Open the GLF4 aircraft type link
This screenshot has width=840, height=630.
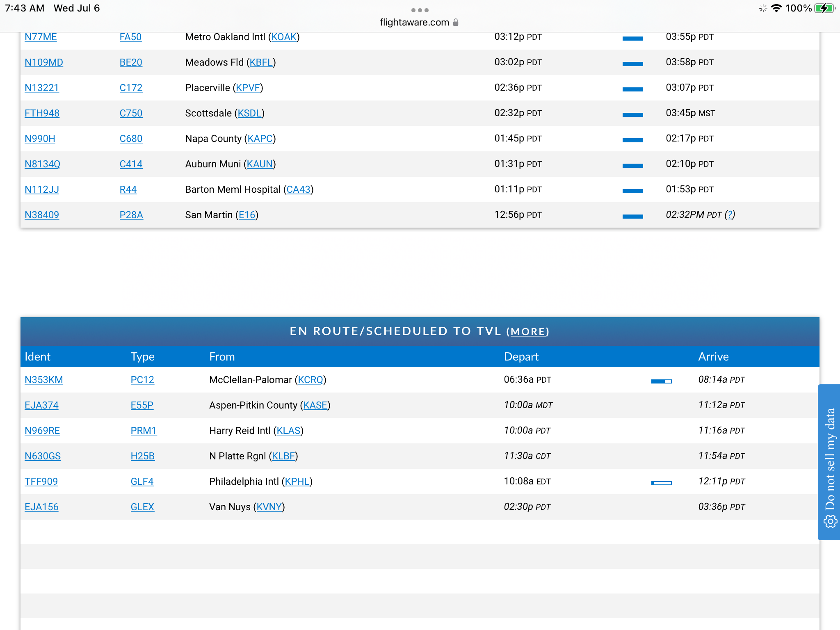tap(142, 482)
